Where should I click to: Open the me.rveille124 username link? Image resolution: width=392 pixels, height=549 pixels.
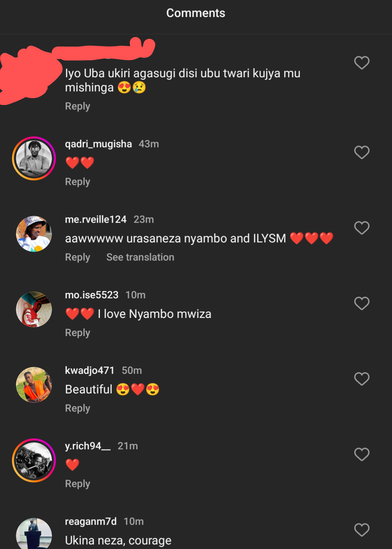[96, 219]
